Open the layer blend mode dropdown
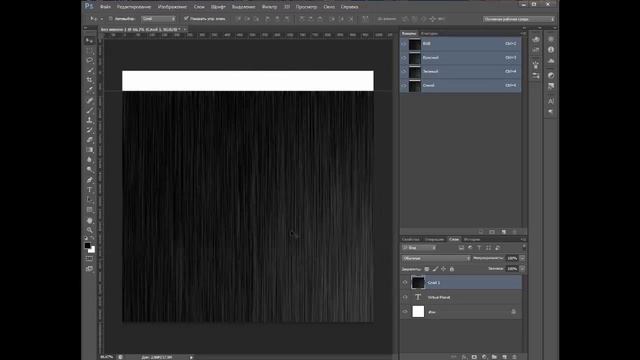This screenshot has height=360, width=640. click(436, 258)
